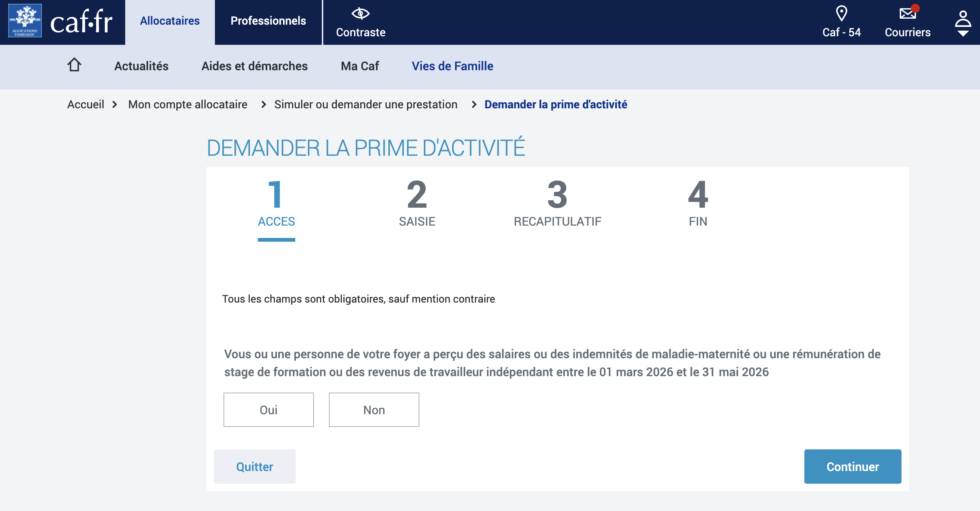This screenshot has width=980, height=511.
Task: Expand the user account menu
Action: coord(962,23)
